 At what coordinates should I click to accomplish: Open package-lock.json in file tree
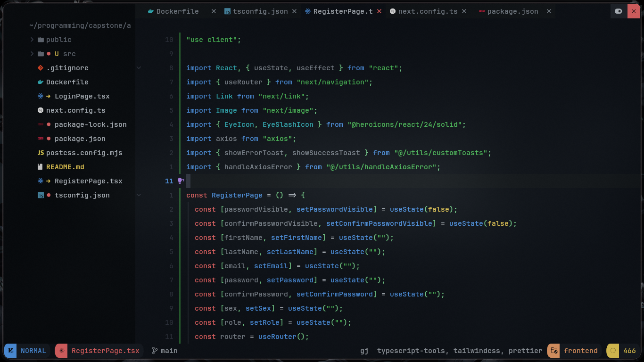point(91,124)
